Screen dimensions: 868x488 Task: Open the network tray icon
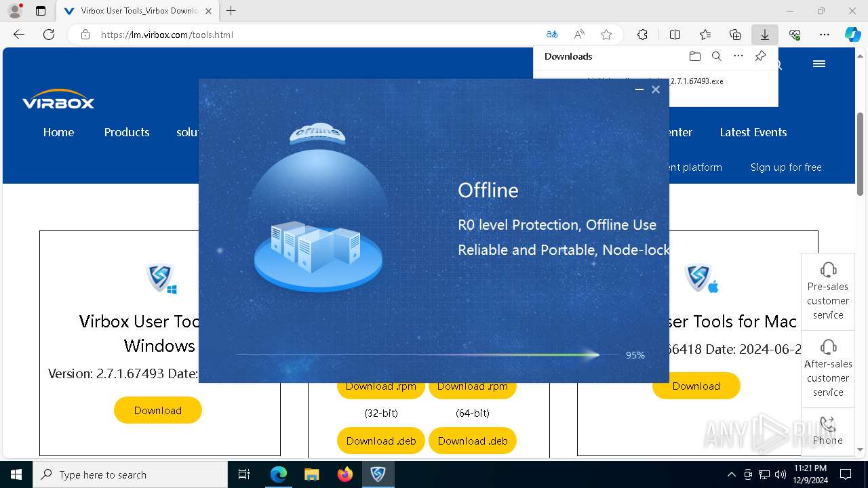coord(764,474)
